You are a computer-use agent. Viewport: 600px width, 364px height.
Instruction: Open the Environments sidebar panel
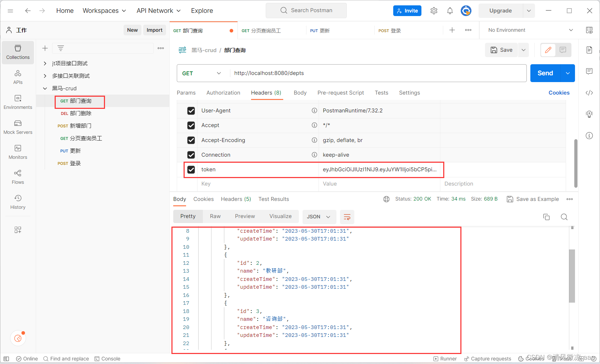(x=18, y=102)
